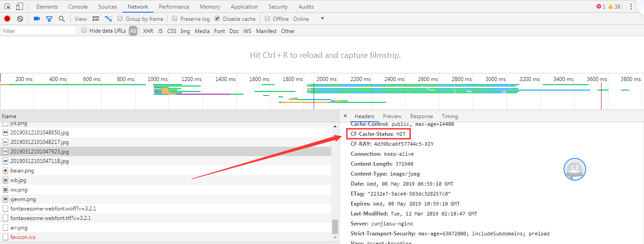Uncheck the Disable cache checkbox
This screenshot has width=644, height=244.
pos(217,19)
